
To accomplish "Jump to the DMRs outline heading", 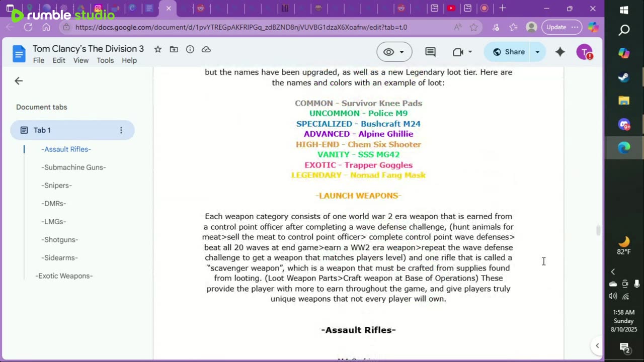I will (54, 204).
